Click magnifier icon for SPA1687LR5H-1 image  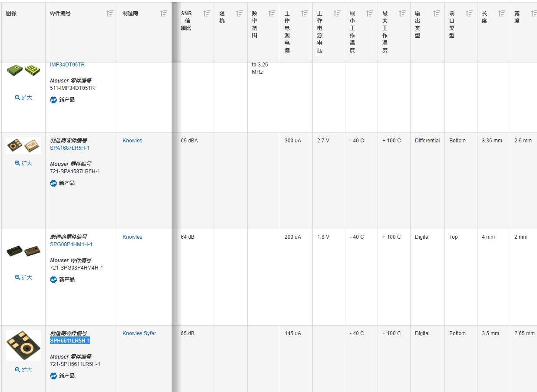pos(17,163)
